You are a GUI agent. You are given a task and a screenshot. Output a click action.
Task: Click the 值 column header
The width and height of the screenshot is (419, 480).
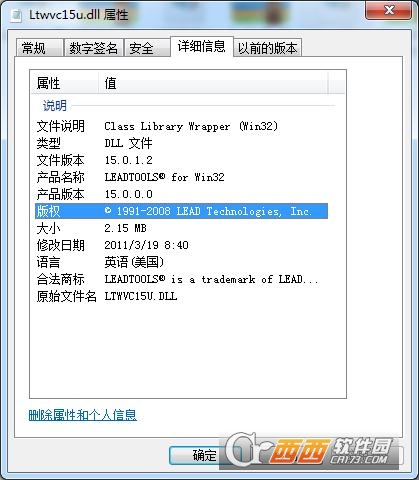click(213, 83)
